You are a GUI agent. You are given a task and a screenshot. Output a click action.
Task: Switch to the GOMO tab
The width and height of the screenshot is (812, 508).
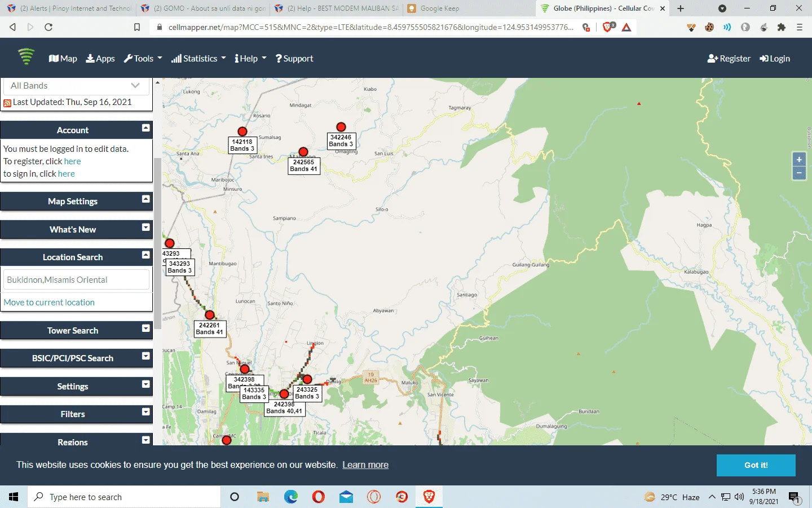[x=202, y=8]
